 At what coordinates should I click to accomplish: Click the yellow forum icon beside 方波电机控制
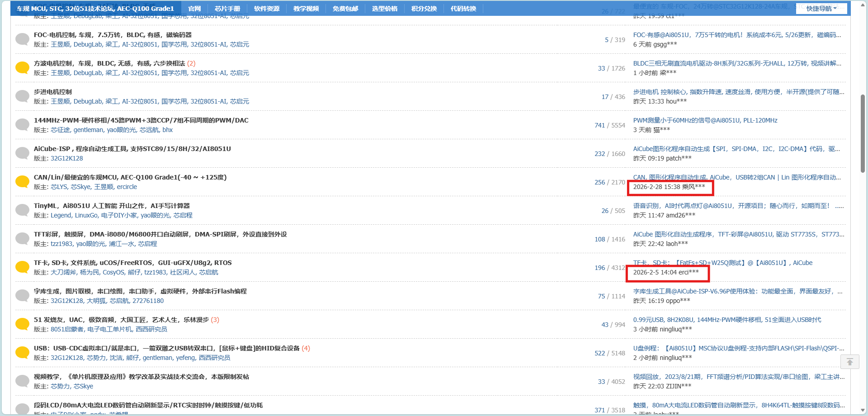(x=22, y=67)
